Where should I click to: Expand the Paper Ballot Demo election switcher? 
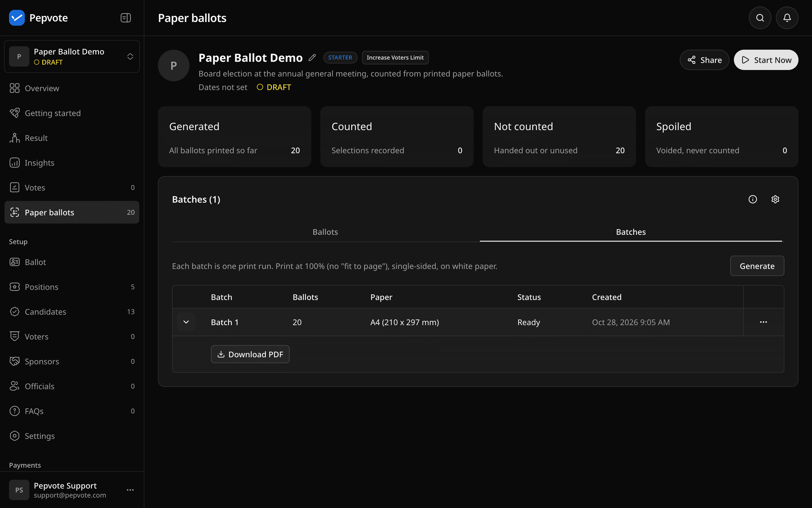click(72, 56)
